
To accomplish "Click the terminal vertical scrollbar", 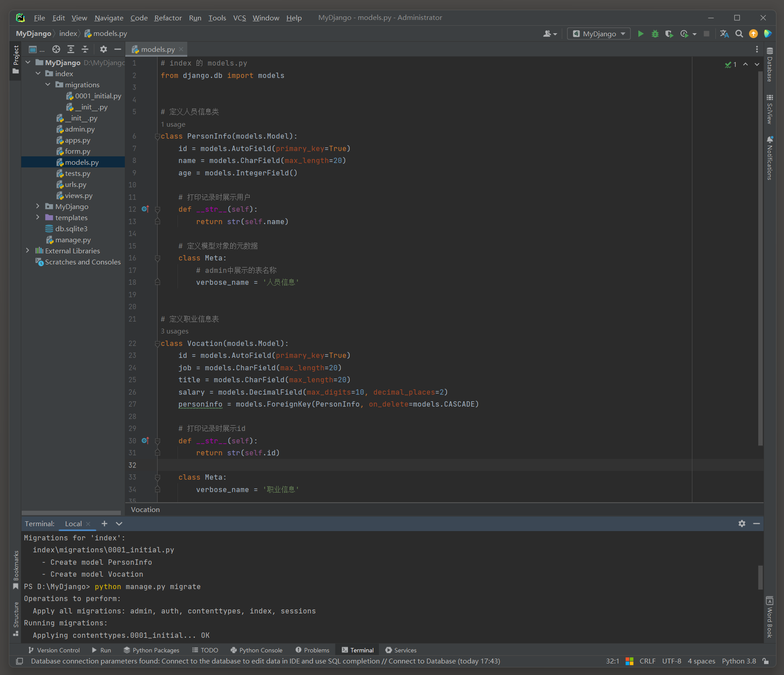I will pos(761,577).
